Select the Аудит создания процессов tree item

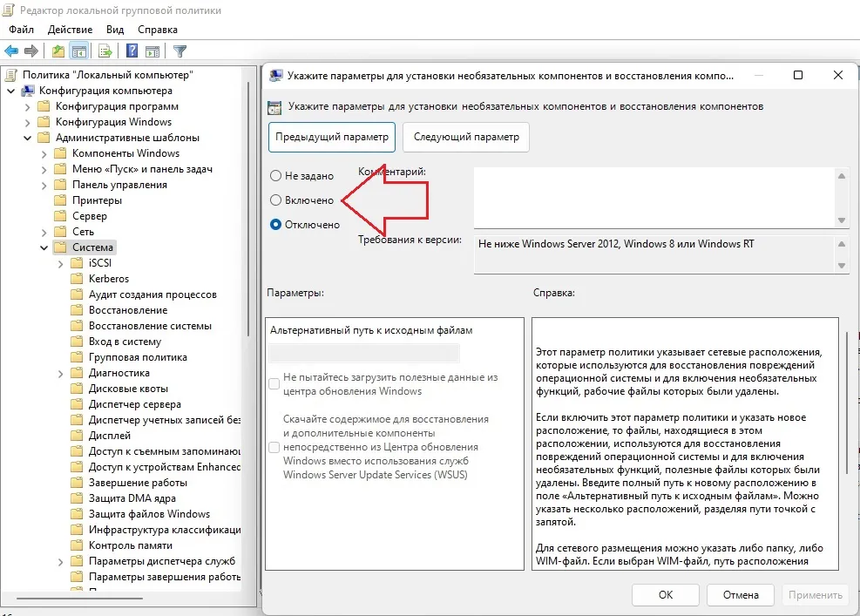pos(152,294)
